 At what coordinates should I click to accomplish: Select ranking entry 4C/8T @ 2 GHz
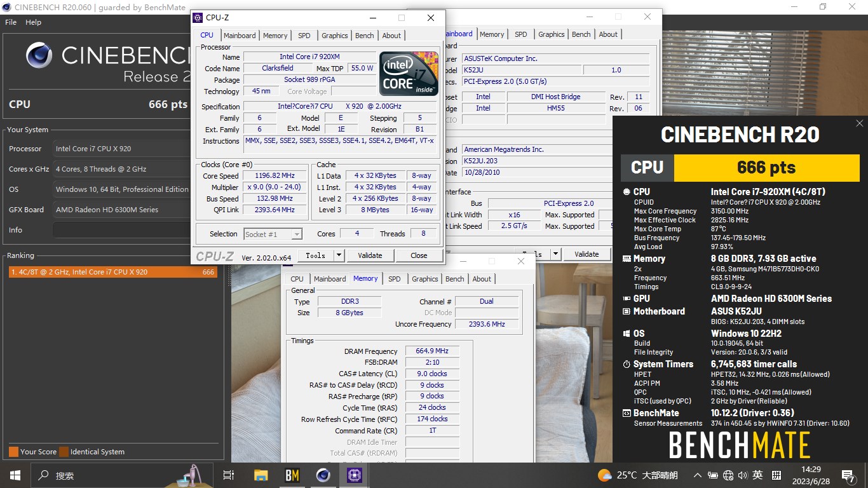(112, 272)
